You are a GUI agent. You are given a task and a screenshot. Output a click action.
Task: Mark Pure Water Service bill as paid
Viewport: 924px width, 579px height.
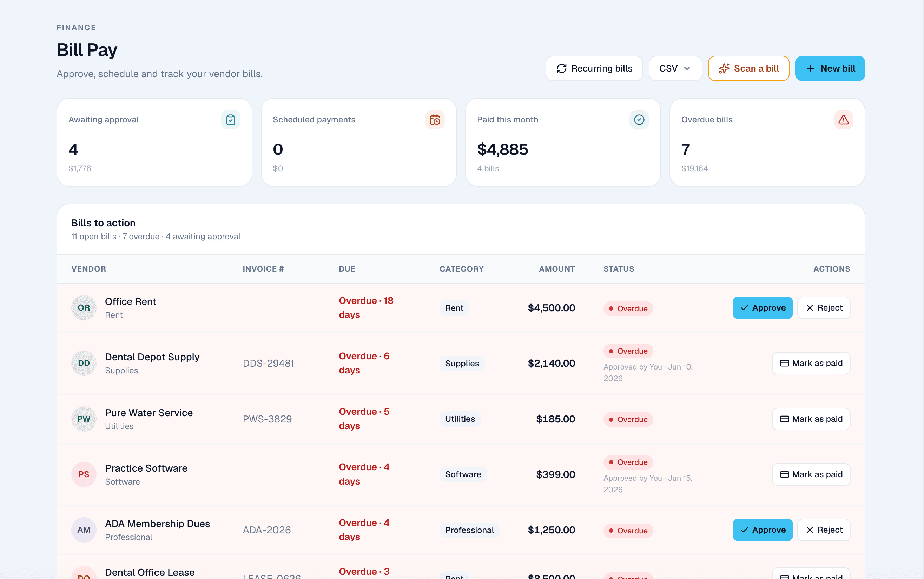tap(811, 419)
